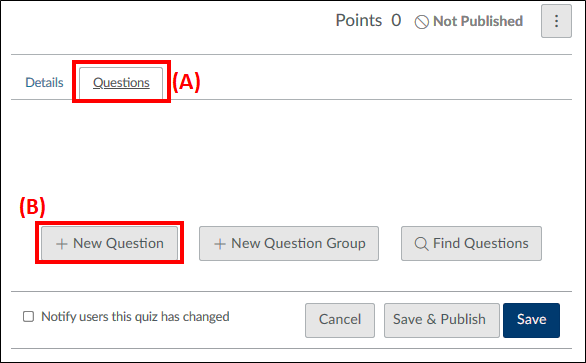This screenshot has width=586, height=363.
Task: Click the red (A) annotation label
Action: tap(186, 82)
